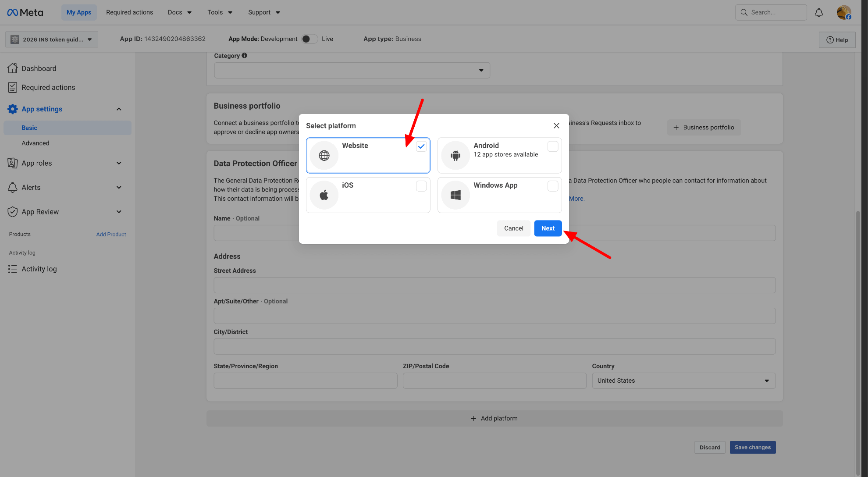Open the Tools dropdown menu
Screen dimensions: 868x477
220,12
